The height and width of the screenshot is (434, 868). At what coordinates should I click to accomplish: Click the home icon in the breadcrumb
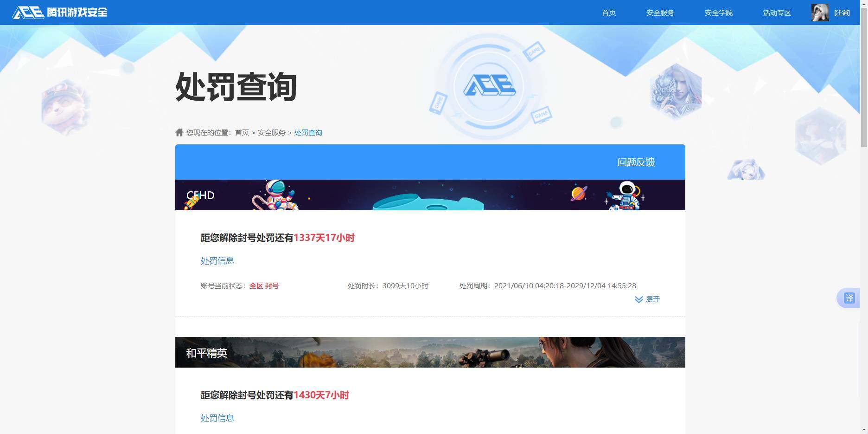pos(179,132)
